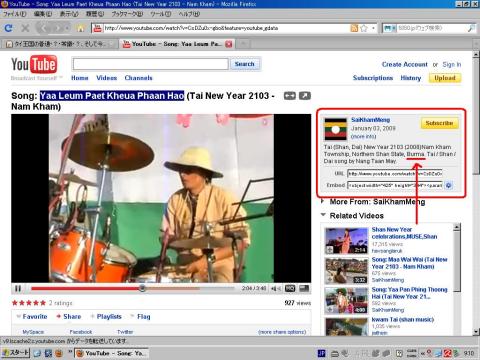Open the History link
Viewport: 480px width, 360px height.
411,78
